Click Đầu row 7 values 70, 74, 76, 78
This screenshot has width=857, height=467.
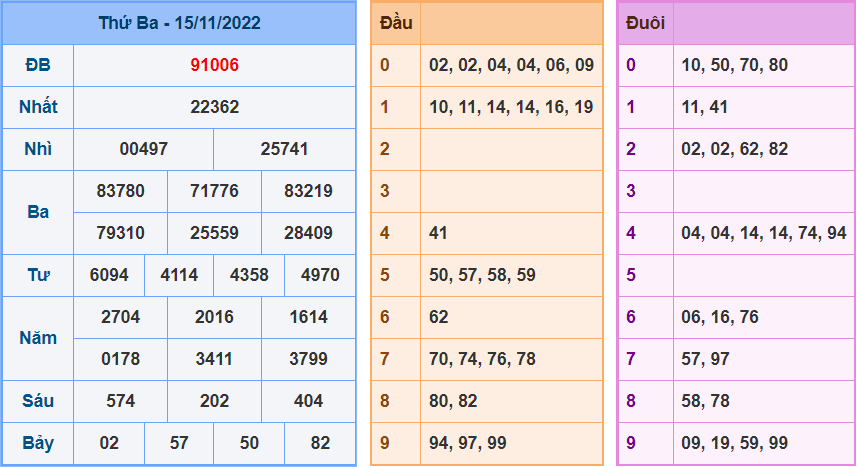pos(482,359)
